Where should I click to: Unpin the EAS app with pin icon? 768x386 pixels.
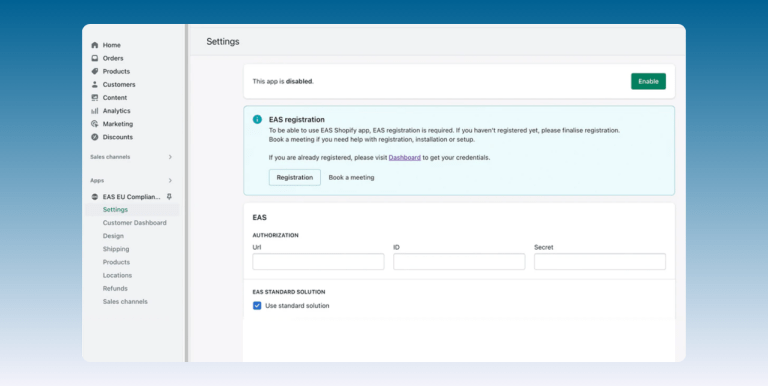click(169, 196)
